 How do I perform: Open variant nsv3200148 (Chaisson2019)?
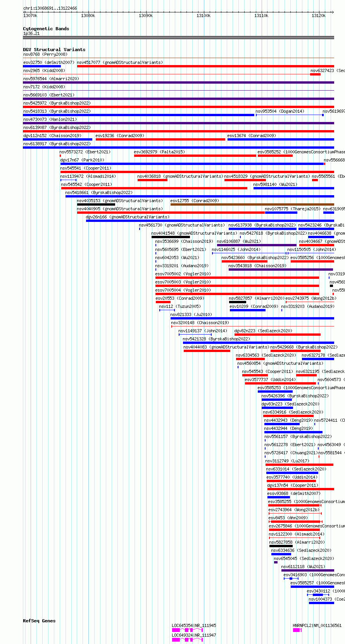(x=200, y=323)
